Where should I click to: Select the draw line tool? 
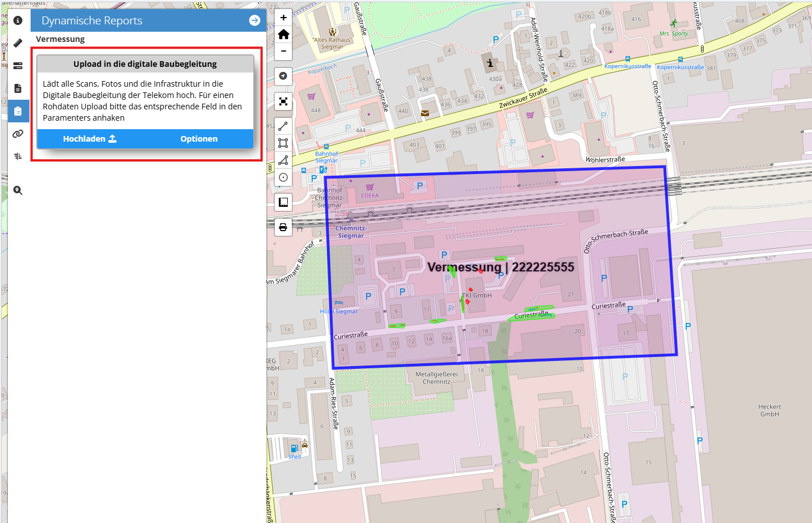coord(283,126)
